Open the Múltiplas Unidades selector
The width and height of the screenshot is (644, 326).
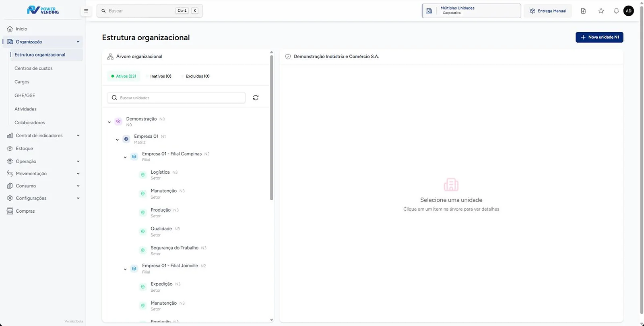tap(471, 11)
